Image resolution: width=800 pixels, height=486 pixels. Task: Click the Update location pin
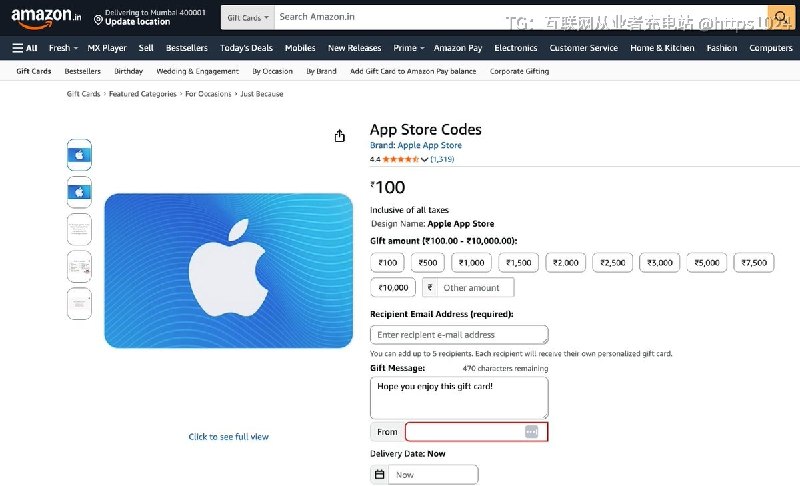pyautogui.click(x=98, y=20)
